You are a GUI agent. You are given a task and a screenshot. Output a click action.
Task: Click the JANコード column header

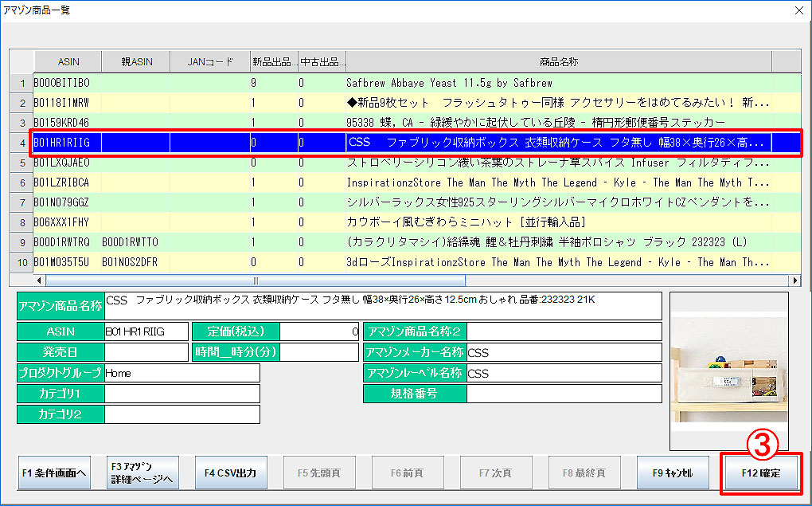[210, 61]
